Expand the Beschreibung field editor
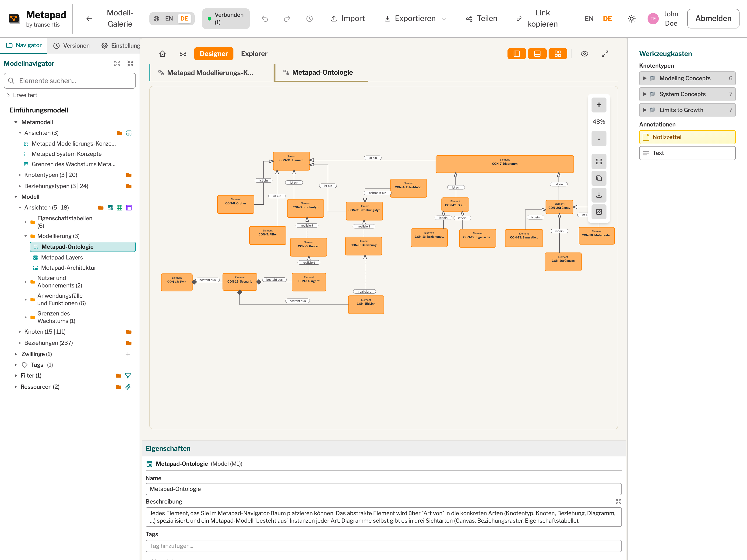This screenshot has height=560, width=747. pyautogui.click(x=618, y=502)
